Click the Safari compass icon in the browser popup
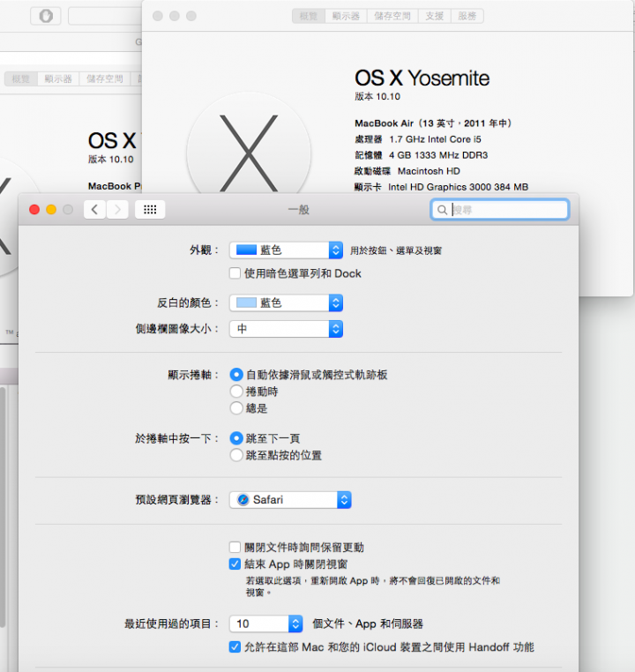Viewport: 635px width, 672px height. [x=243, y=500]
